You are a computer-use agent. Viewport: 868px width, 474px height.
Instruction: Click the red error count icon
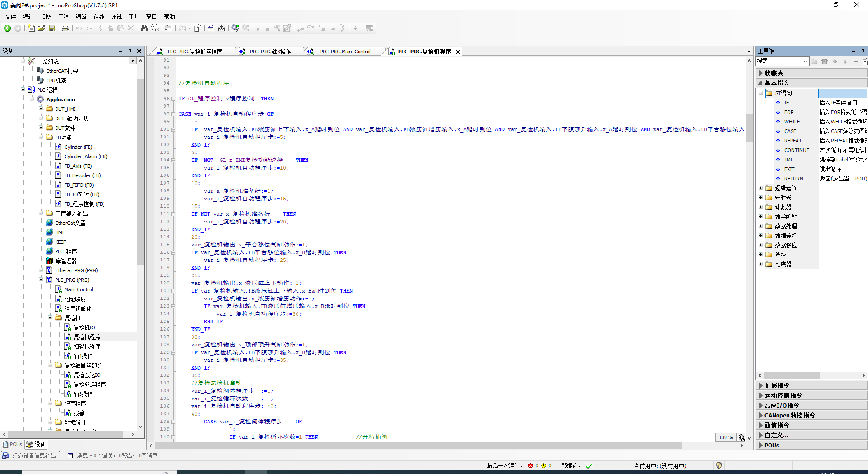530,465
